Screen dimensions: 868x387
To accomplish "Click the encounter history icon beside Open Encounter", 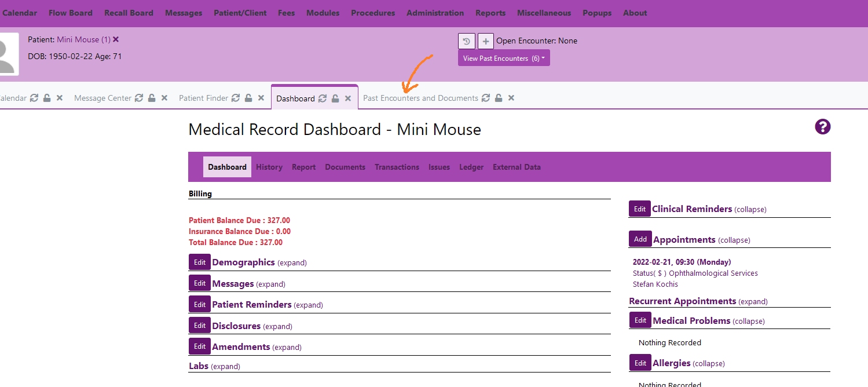I will tap(466, 41).
